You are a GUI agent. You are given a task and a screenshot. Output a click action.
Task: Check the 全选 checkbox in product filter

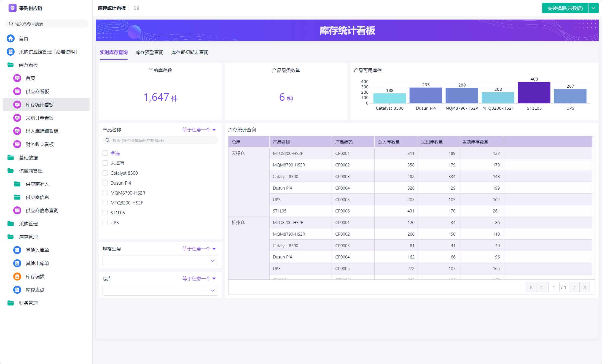105,153
